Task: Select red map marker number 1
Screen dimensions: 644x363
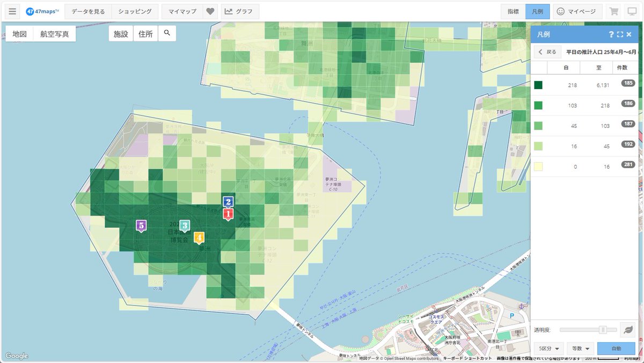Action: (228, 215)
